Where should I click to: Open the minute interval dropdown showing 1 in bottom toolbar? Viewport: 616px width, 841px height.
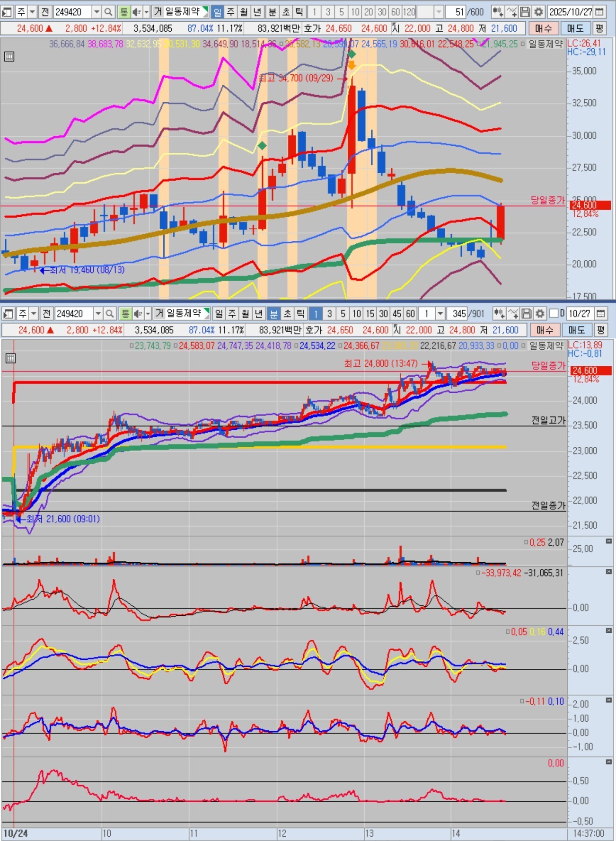pyautogui.click(x=440, y=313)
